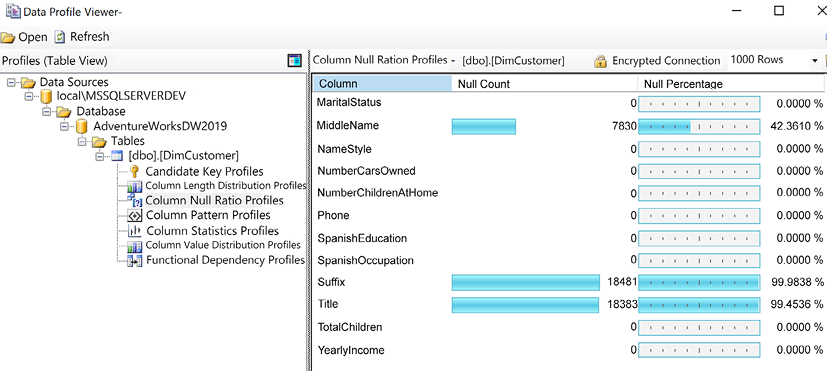
Task: Open Candidate Key Profiles
Action: [204, 172]
